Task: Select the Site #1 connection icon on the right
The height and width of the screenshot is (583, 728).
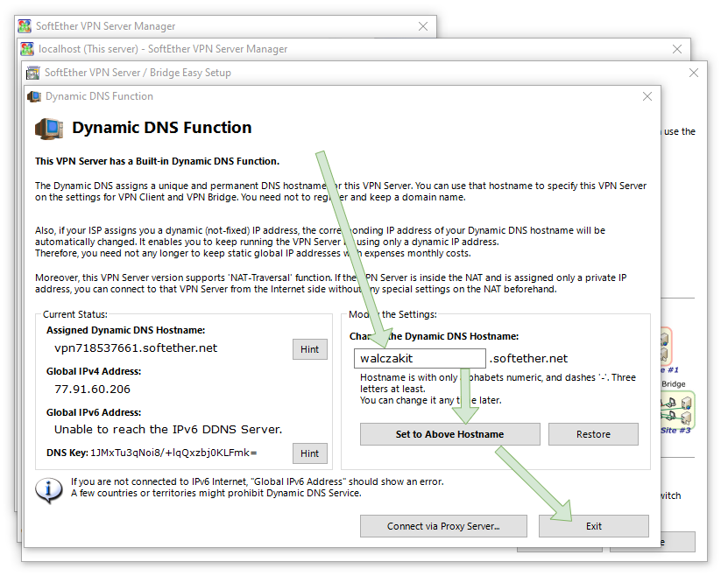Action: [665, 347]
